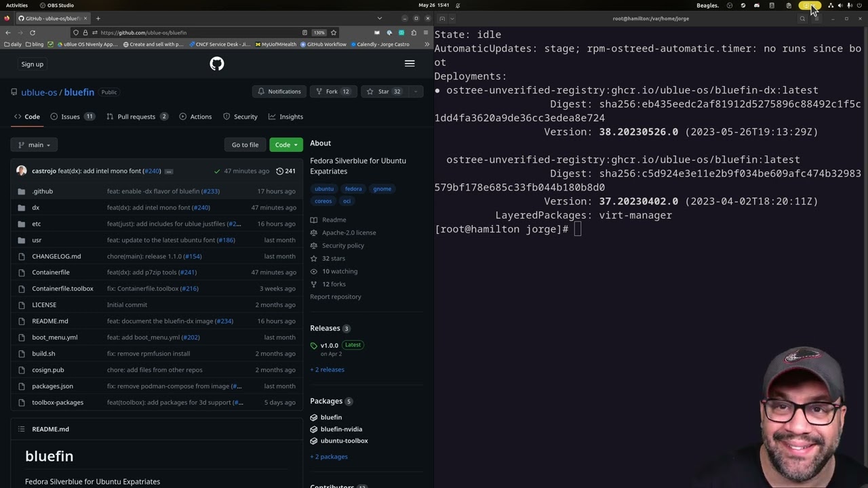Switch to the Issues tab
868x488 pixels.
tap(73, 117)
